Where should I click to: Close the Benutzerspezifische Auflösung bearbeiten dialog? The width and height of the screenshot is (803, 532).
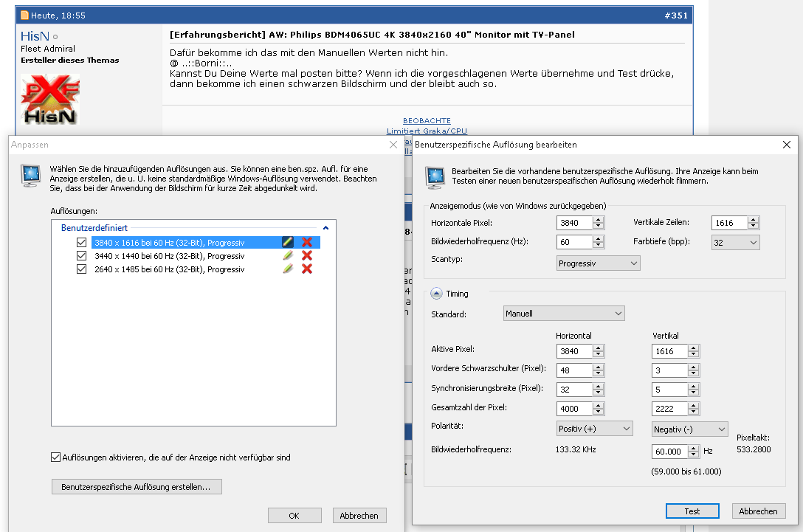pyautogui.click(x=787, y=145)
